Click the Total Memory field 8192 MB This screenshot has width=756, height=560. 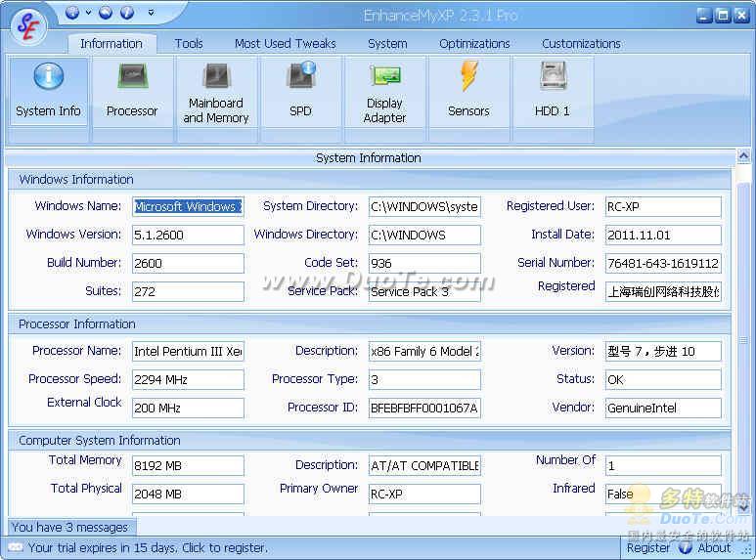188,466
